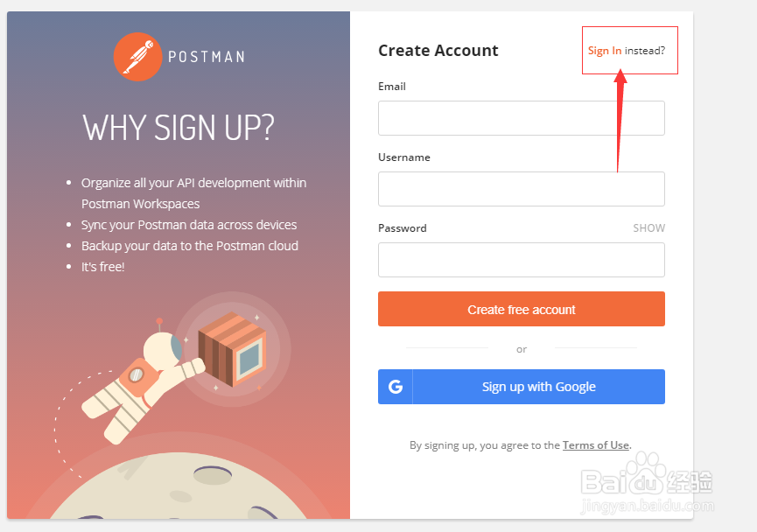
Task: Click the "It's free!" bullet item
Action: pos(103,267)
